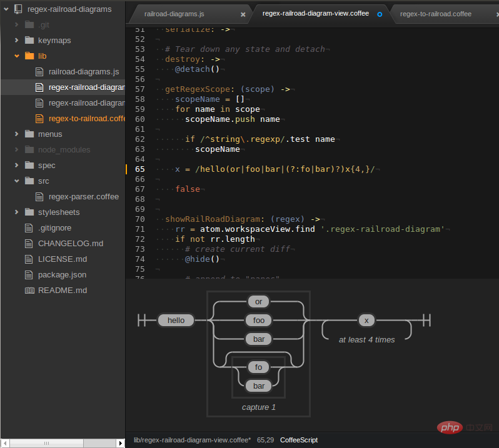
Task: Open regex-parser.coffee under src
Action: [x=84, y=197]
